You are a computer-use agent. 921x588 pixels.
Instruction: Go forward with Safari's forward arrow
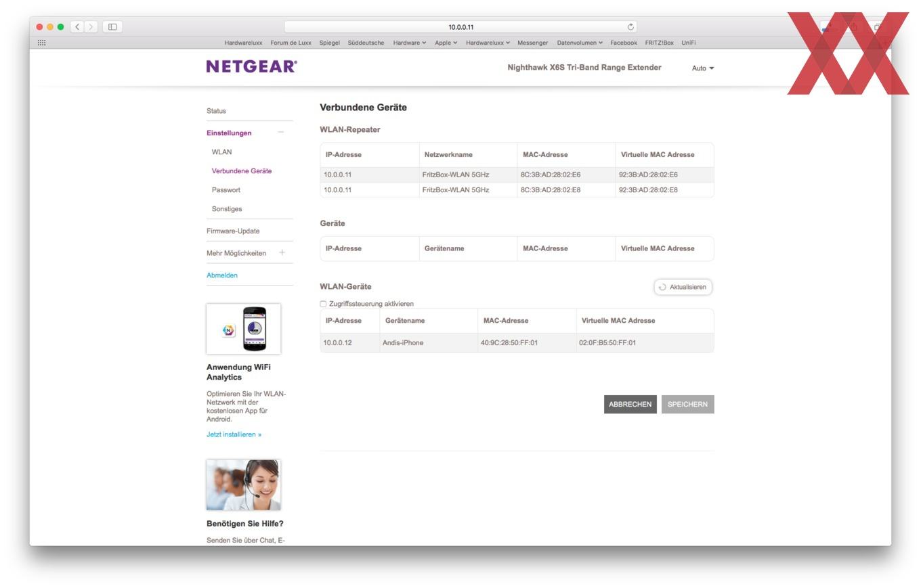(91, 27)
